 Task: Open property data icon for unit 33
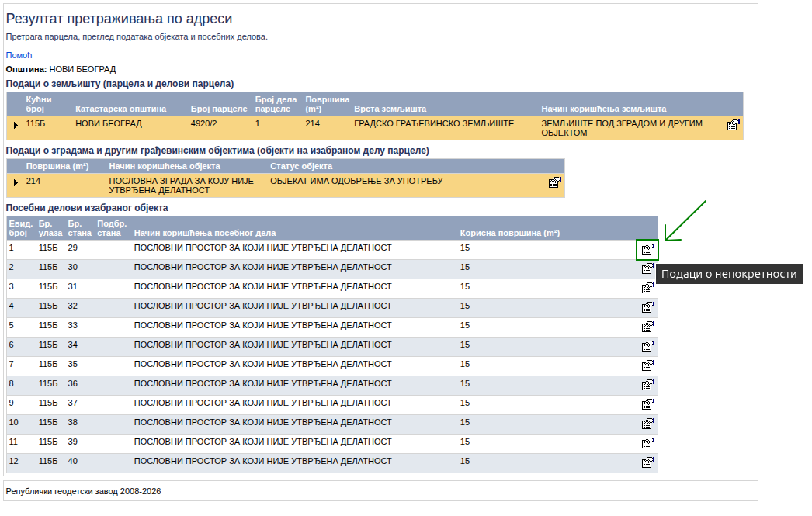pos(647,327)
